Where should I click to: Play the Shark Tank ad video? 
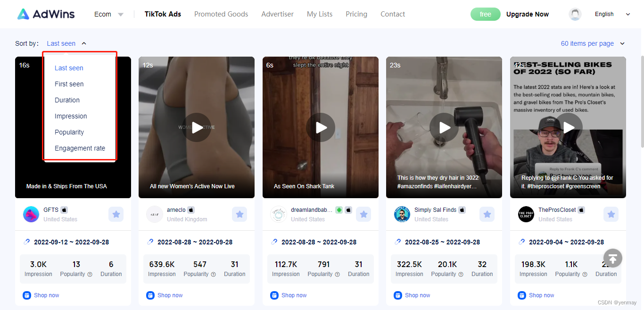(x=321, y=127)
